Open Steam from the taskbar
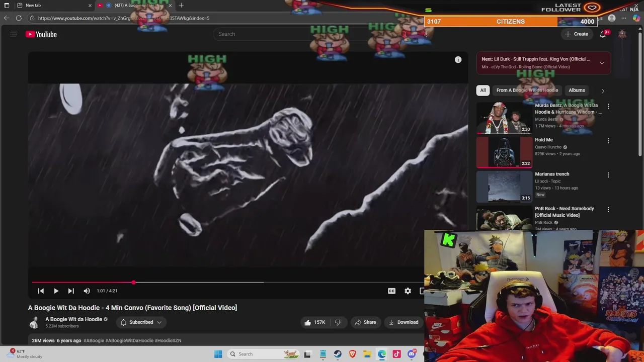 click(338, 354)
